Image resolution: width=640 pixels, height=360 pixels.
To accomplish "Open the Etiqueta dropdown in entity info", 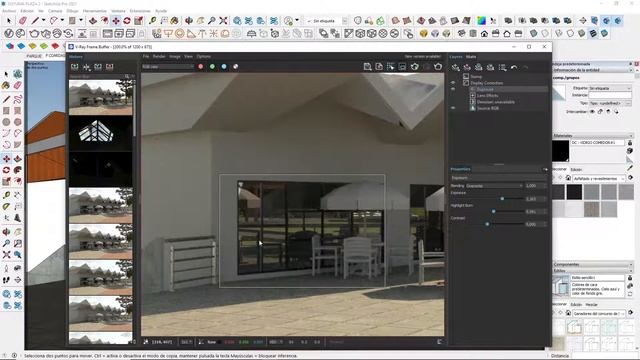I will click(610, 88).
